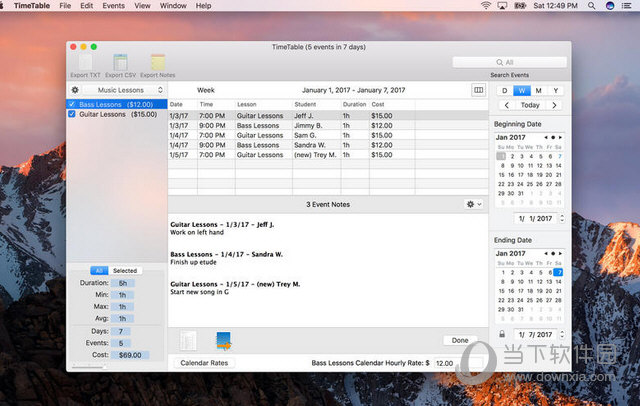Screen dimensions: 640x406
Task: Switch to Year view with Y button
Action: click(555, 91)
